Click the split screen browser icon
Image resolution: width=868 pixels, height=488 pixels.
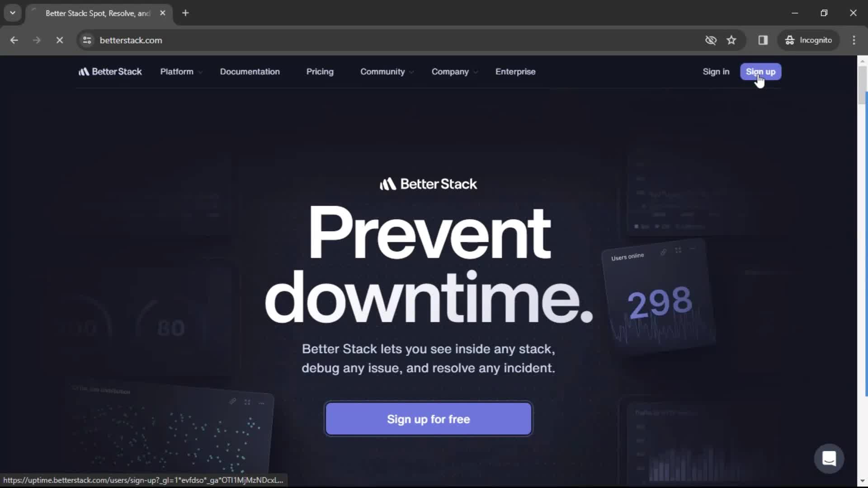pos(763,40)
